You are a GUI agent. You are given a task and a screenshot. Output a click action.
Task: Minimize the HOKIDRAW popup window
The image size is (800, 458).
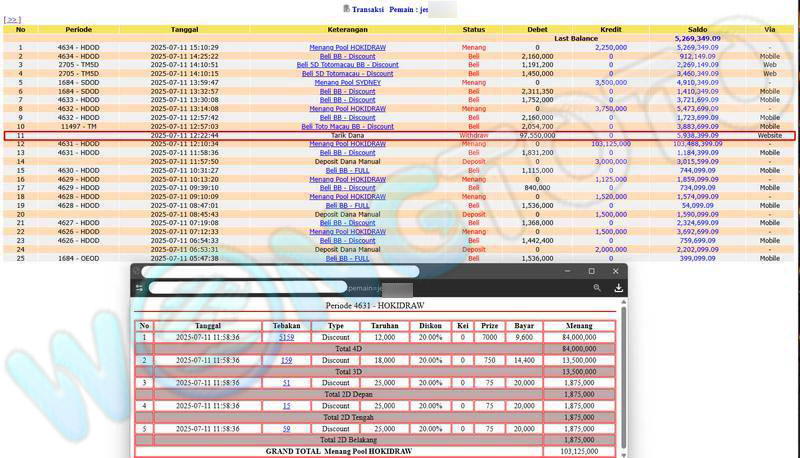click(568, 271)
